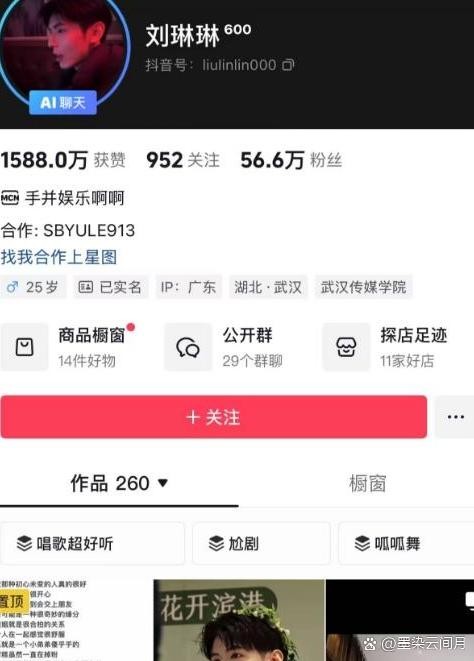Open the 商品橱窗 shopping bag icon
Screen dimensions: 474x661
coord(24,347)
